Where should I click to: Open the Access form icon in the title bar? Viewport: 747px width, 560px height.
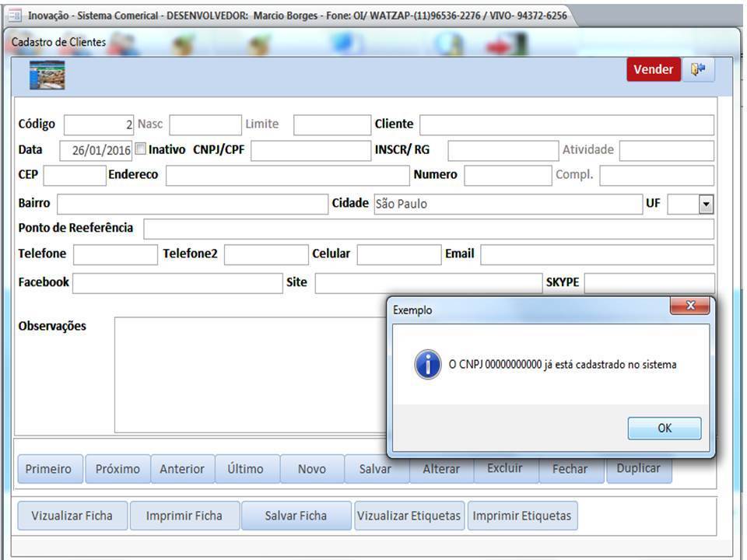14,16
